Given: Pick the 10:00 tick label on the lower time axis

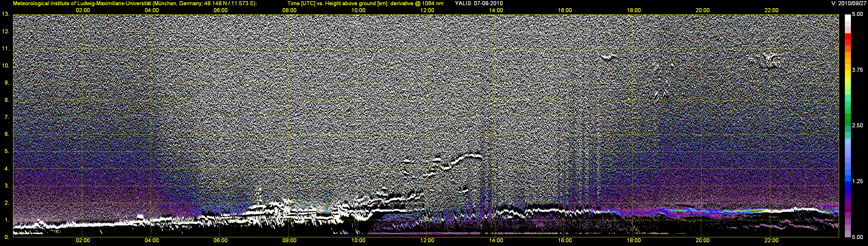Looking at the screenshot, I should point(358,241).
